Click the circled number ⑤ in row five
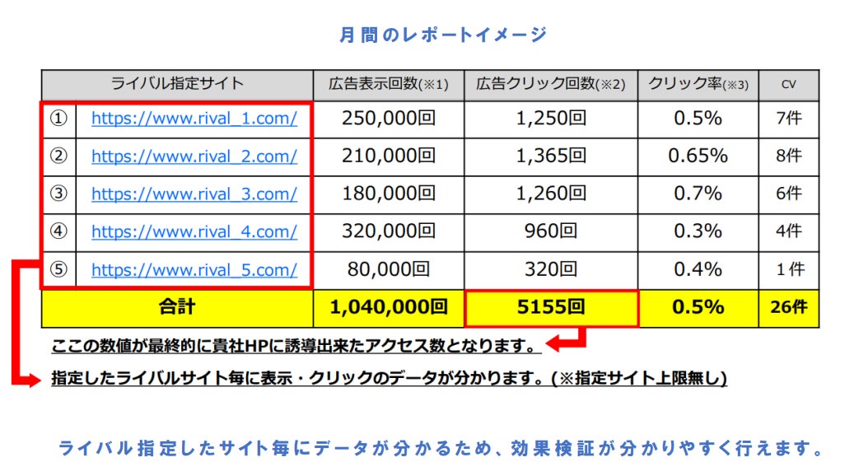The height and width of the screenshot is (476, 868). [58, 270]
